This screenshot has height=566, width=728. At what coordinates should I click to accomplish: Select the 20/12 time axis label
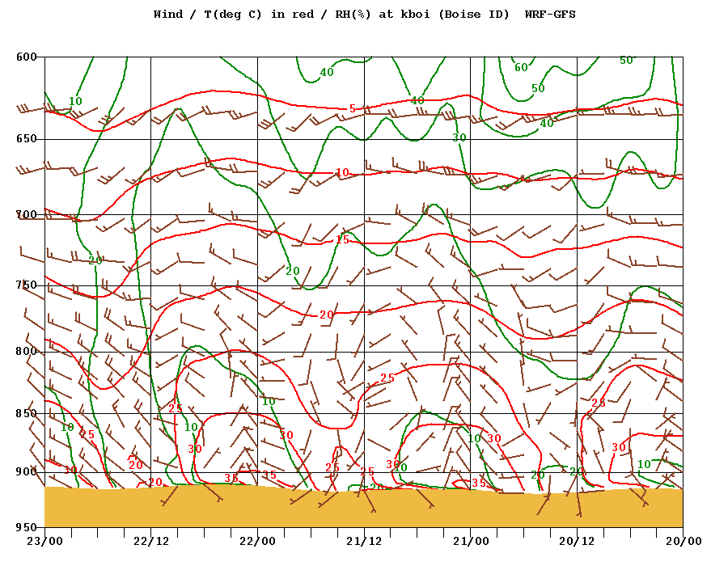click(x=577, y=542)
